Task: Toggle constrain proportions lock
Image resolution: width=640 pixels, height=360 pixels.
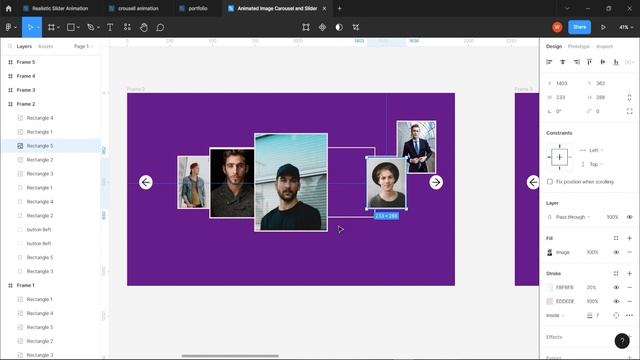Action: click(x=629, y=97)
